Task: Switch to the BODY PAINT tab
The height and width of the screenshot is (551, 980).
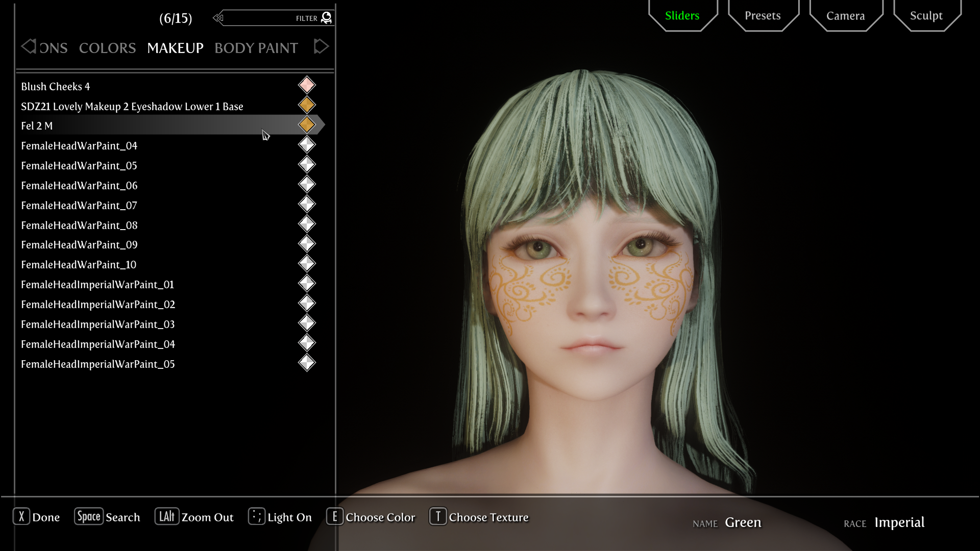Action: pyautogui.click(x=256, y=48)
